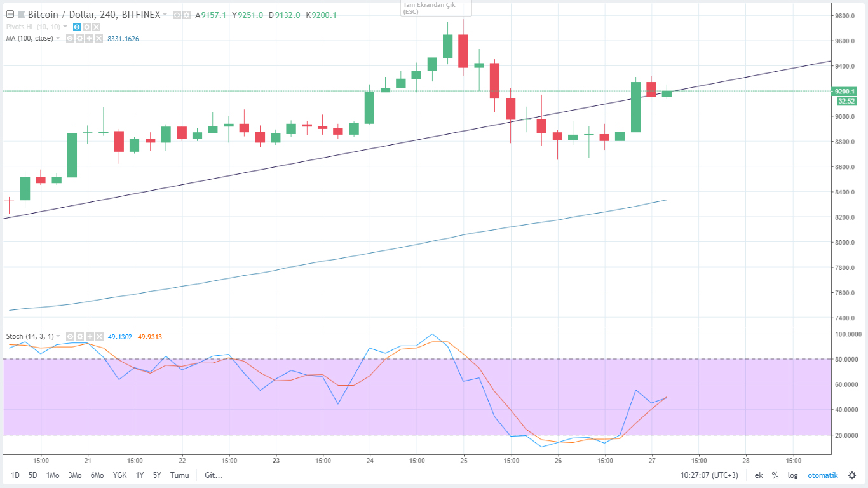
Task: Collapse the main chart legend box
Action: click(10, 14)
